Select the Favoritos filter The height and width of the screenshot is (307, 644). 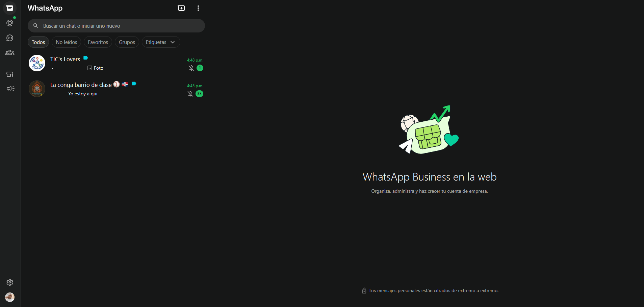point(98,42)
